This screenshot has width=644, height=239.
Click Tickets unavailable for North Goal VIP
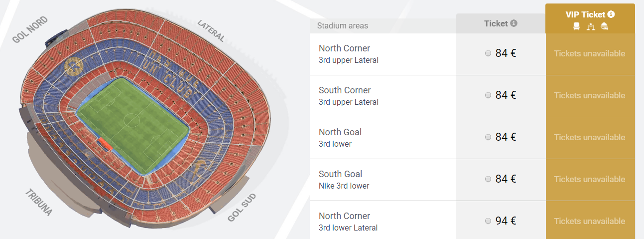[x=589, y=137]
